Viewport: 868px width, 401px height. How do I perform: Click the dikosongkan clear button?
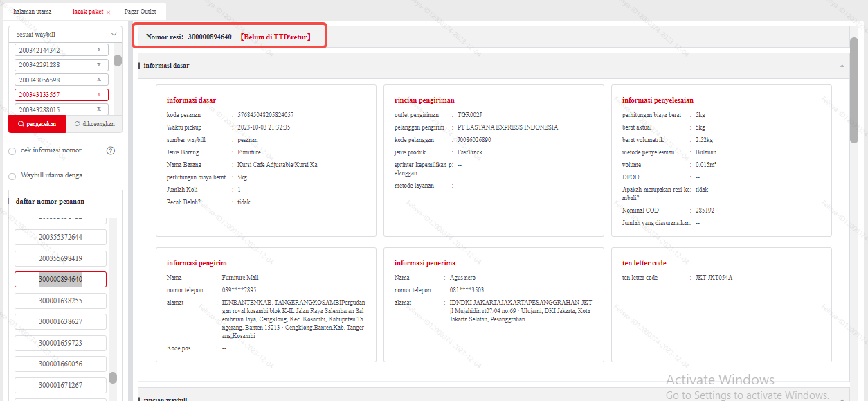[94, 125]
